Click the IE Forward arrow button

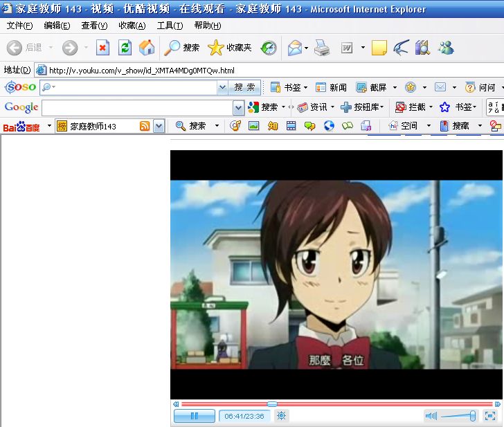tap(70, 48)
